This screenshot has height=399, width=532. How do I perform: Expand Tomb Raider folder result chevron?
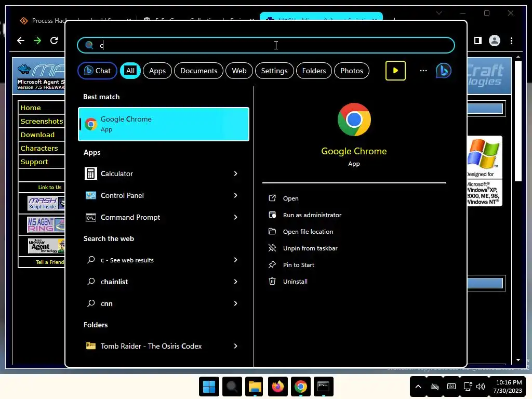[235, 346]
